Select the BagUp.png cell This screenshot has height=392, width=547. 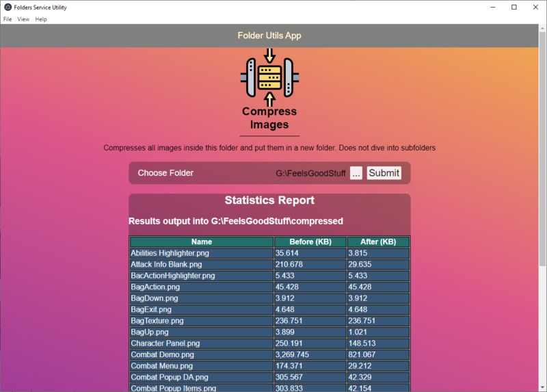[x=201, y=332]
